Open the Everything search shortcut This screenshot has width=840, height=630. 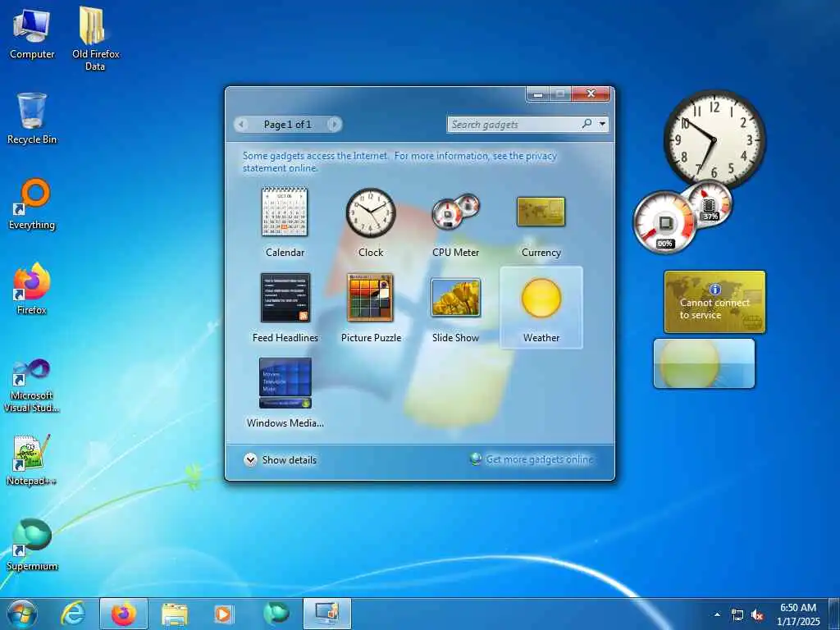32,203
